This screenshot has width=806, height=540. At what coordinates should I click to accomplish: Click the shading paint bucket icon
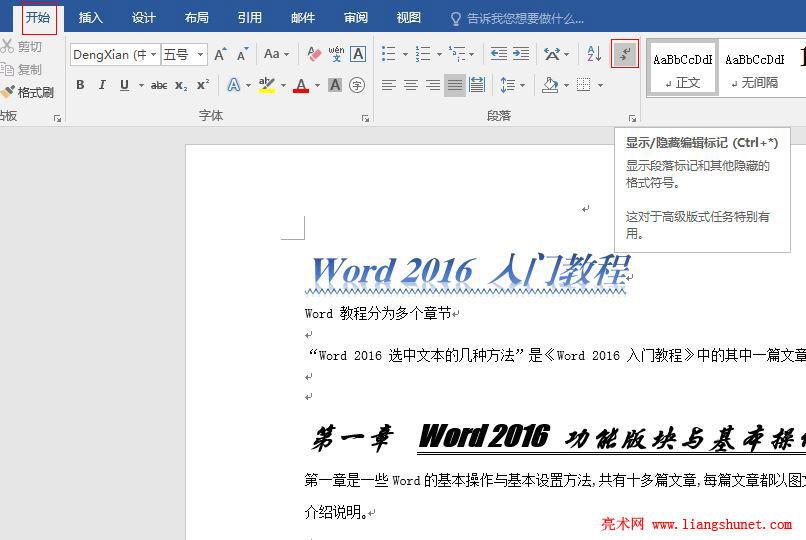[550, 85]
